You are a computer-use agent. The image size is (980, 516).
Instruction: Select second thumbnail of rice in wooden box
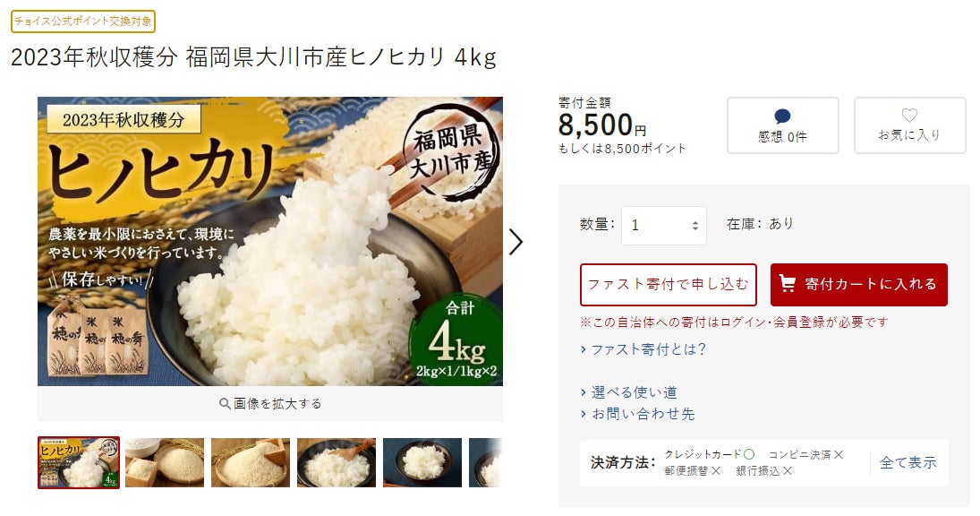(165, 462)
